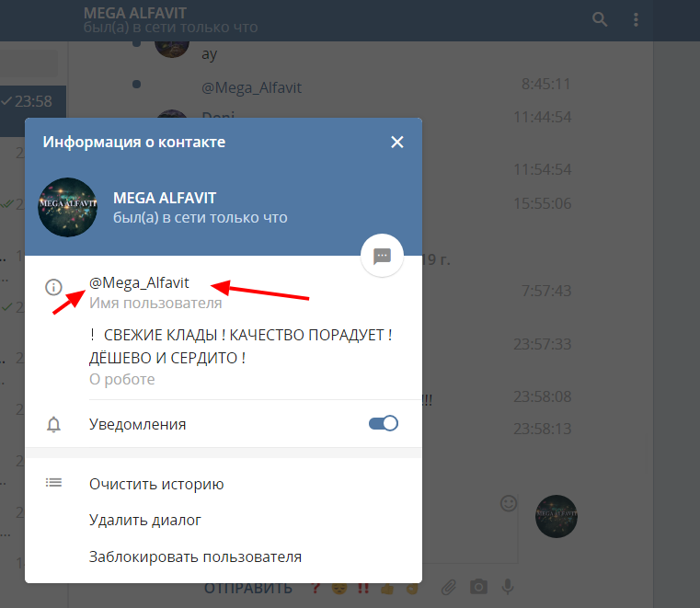
Task: Open the search icon in the chat top bar
Action: 600,19
